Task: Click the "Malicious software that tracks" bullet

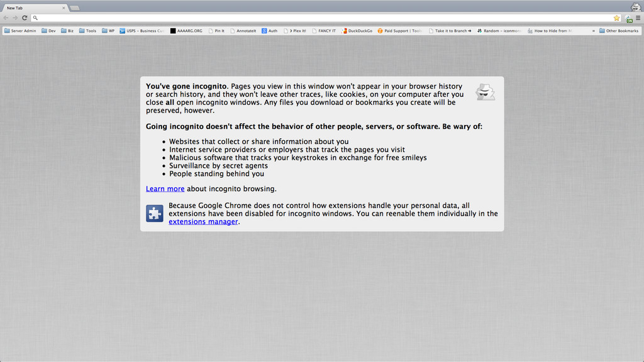Action: tap(297, 158)
